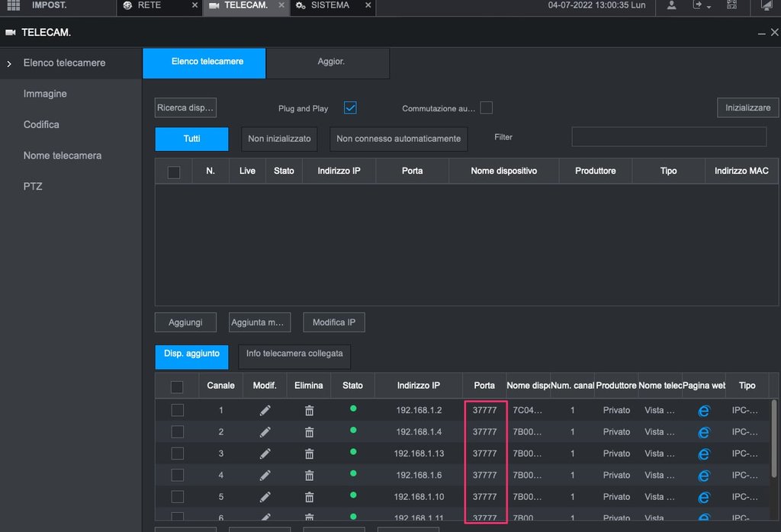Click the user account icon in top bar
This screenshot has height=532, width=781.
(x=671, y=5)
